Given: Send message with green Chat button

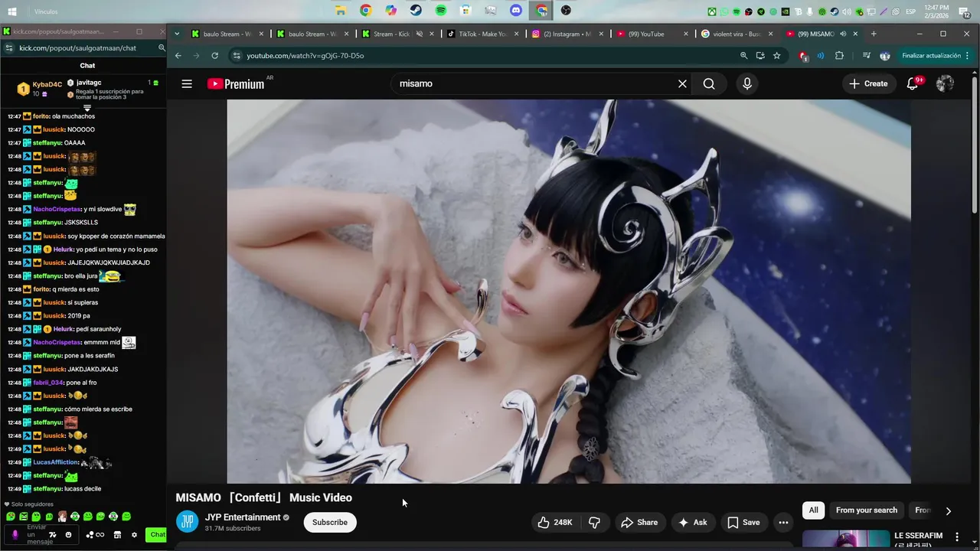Looking at the screenshot, I should click(x=157, y=535).
